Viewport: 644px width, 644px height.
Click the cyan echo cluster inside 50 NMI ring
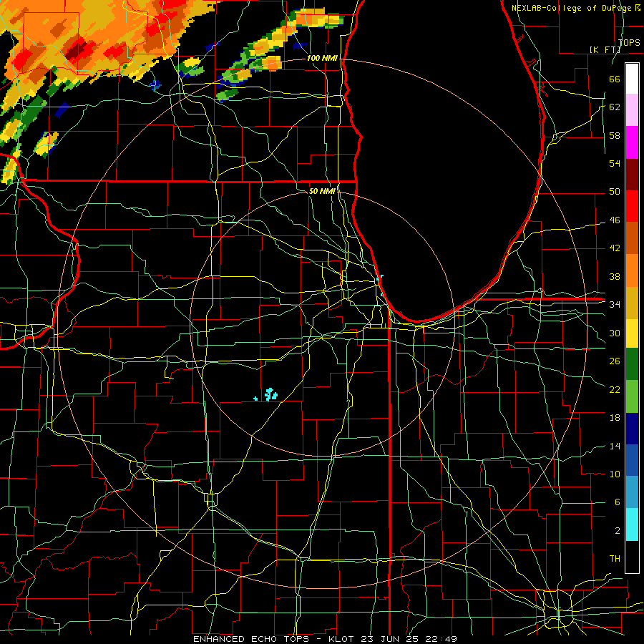click(270, 394)
